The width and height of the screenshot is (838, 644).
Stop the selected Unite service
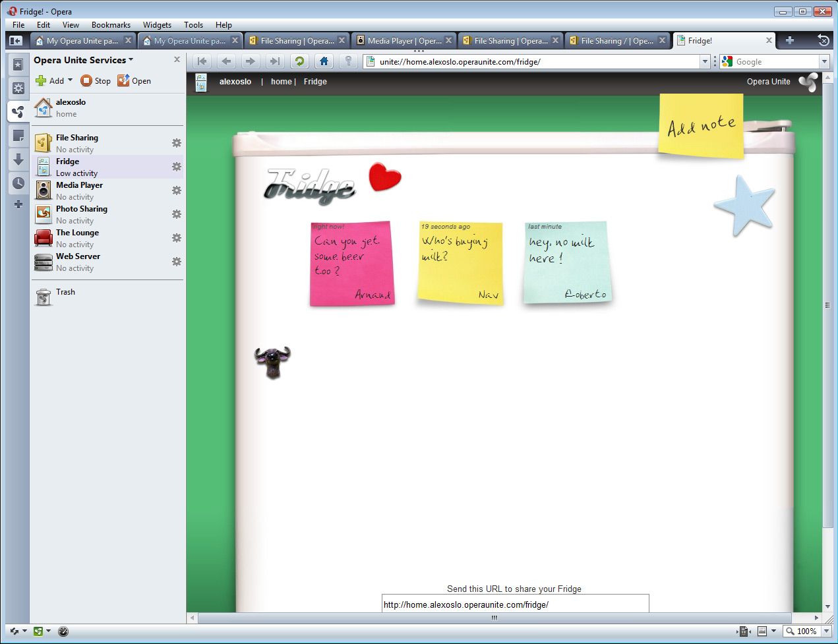pyautogui.click(x=96, y=81)
